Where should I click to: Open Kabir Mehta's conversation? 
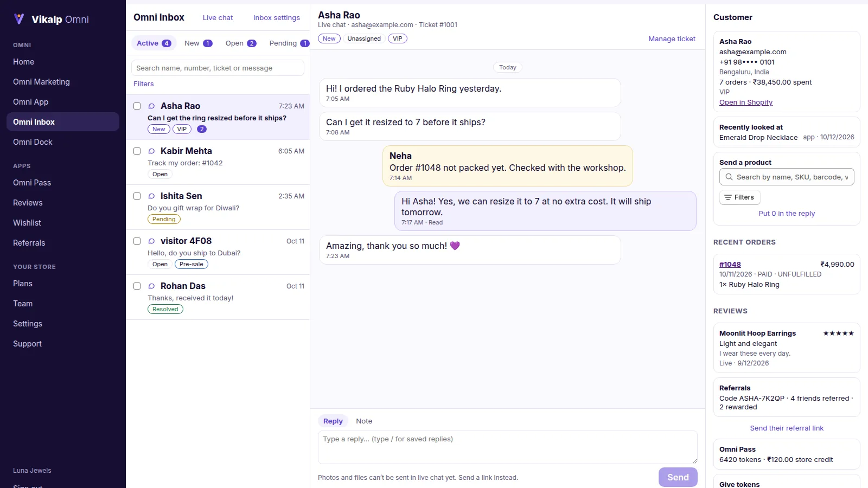pos(218,162)
